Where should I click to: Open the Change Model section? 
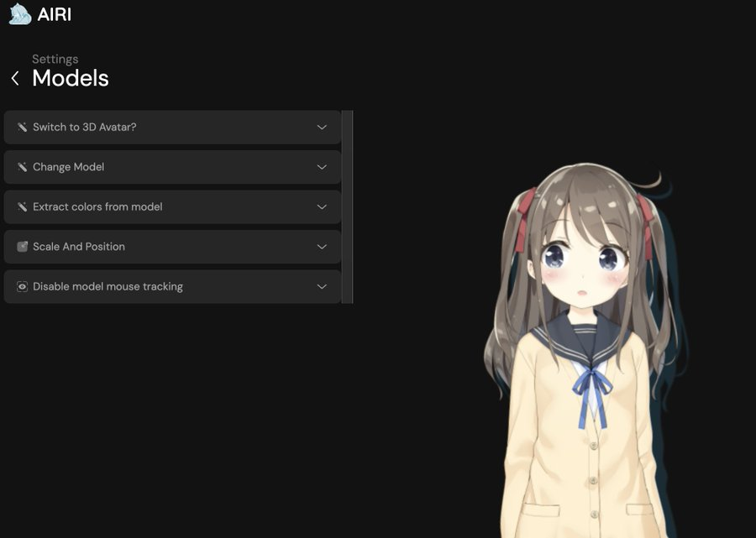[172, 167]
